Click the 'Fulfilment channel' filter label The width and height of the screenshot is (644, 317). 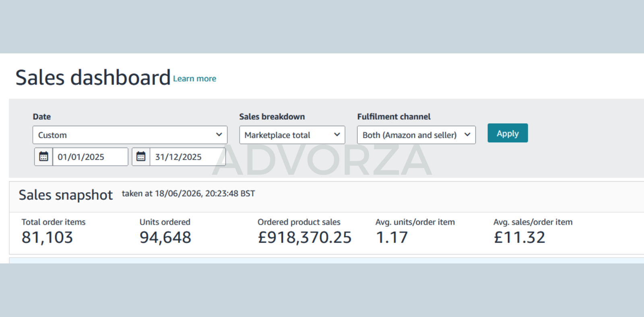[x=394, y=116]
